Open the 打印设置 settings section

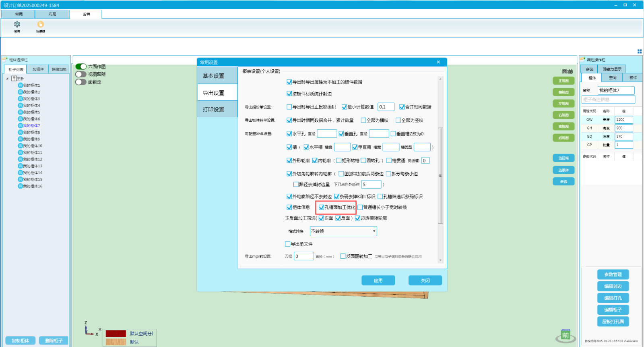tap(218, 109)
